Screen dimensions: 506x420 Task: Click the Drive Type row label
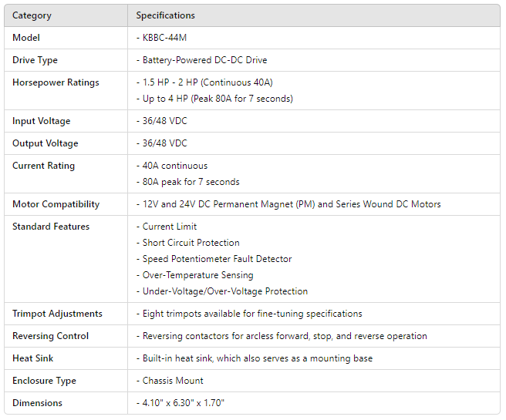click(x=35, y=60)
